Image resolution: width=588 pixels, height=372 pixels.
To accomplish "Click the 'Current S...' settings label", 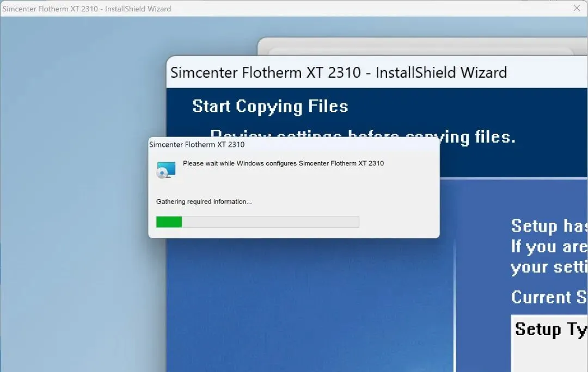I will pos(549,297).
